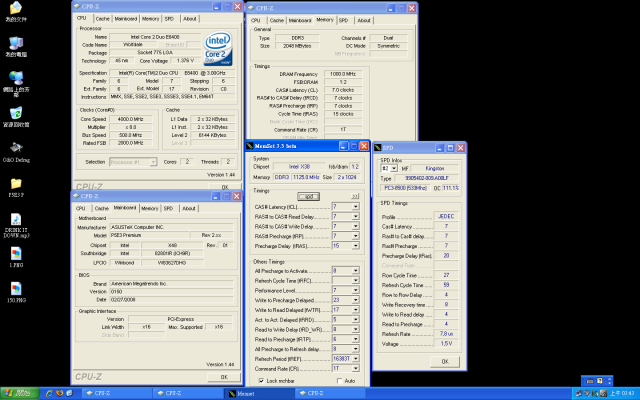Open the Read to Write Delay dropdown
The width and height of the screenshot is (640, 400).
355,329
